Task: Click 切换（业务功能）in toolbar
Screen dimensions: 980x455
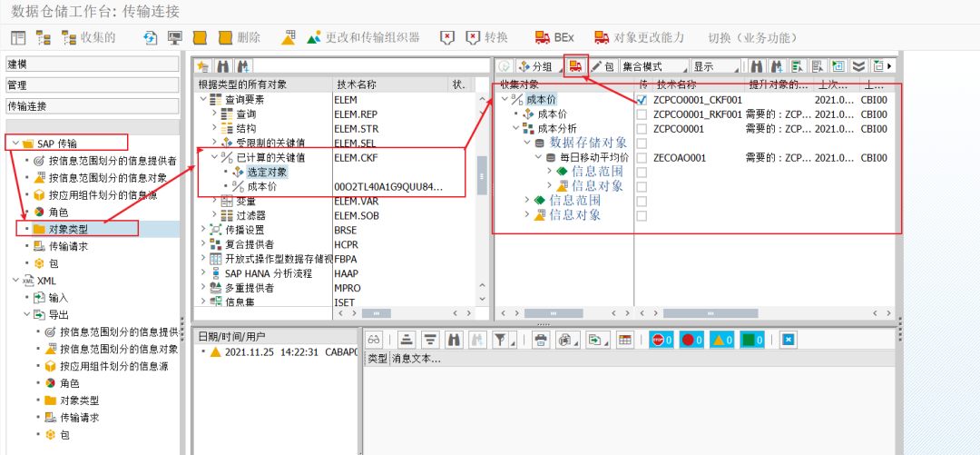Action: click(x=752, y=37)
